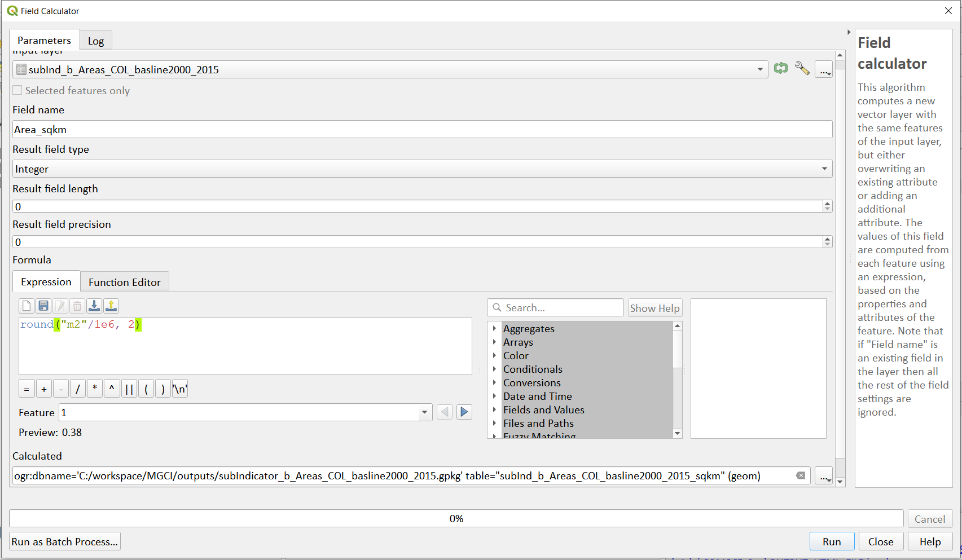Insert the equals operator
Screen dimensions: 962x560
click(27, 389)
